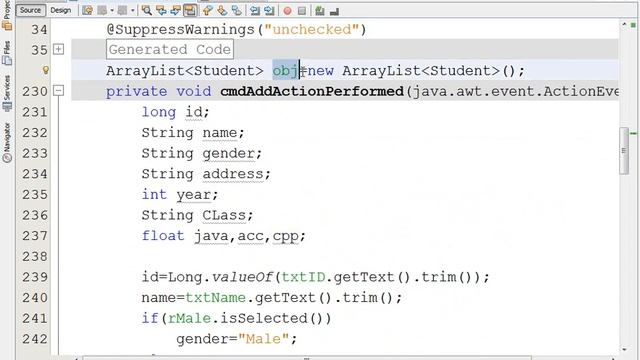Click the vertical scrollbar thumb

(624, 151)
